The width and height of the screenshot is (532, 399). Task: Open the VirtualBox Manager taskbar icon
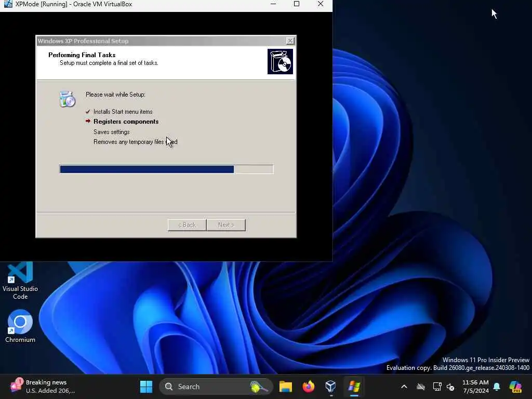(x=330, y=387)
